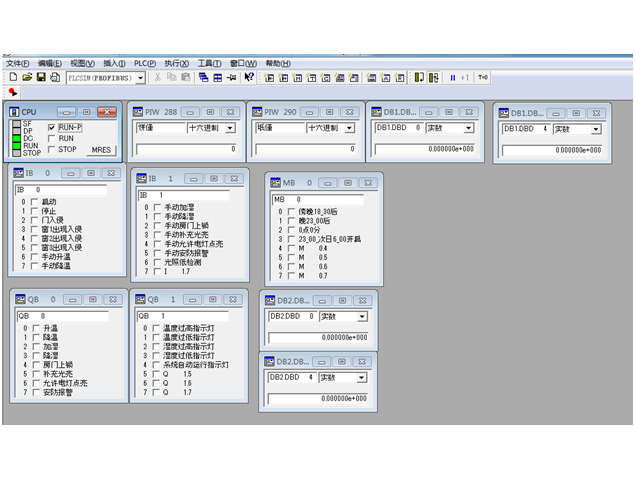The width and height of the screenshot is (635, 489).
Task: Toggle IB 0 bit 1 停止 checkbox
Action: (x=34, y=211)
